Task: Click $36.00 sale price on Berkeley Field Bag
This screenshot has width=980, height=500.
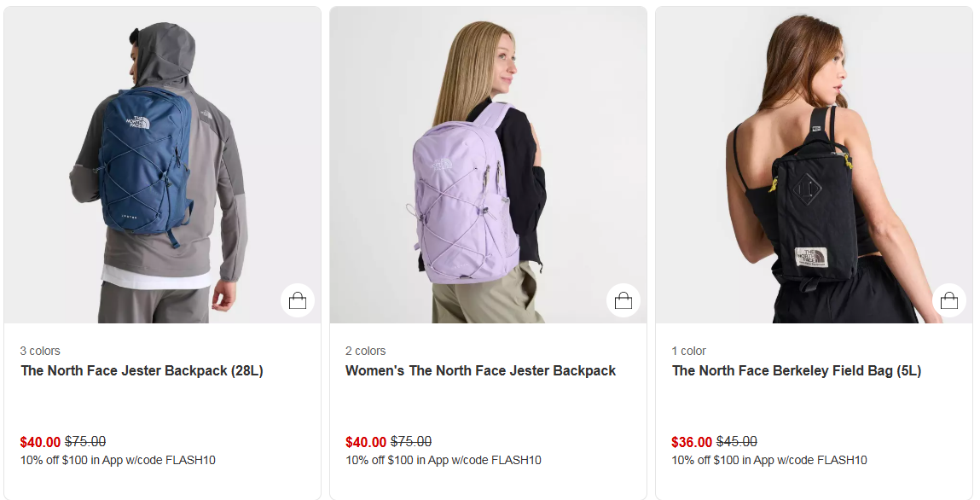Action: click(692, 442)
